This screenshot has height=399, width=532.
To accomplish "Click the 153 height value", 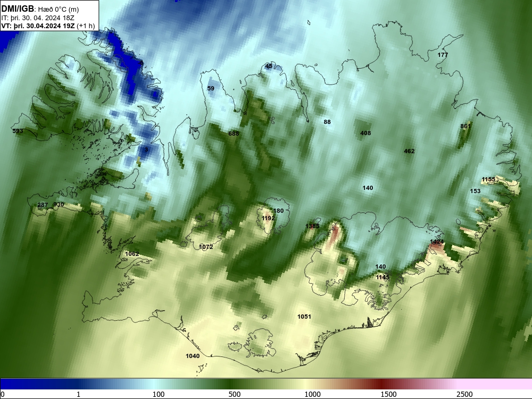I will click(x=475, y=192).
